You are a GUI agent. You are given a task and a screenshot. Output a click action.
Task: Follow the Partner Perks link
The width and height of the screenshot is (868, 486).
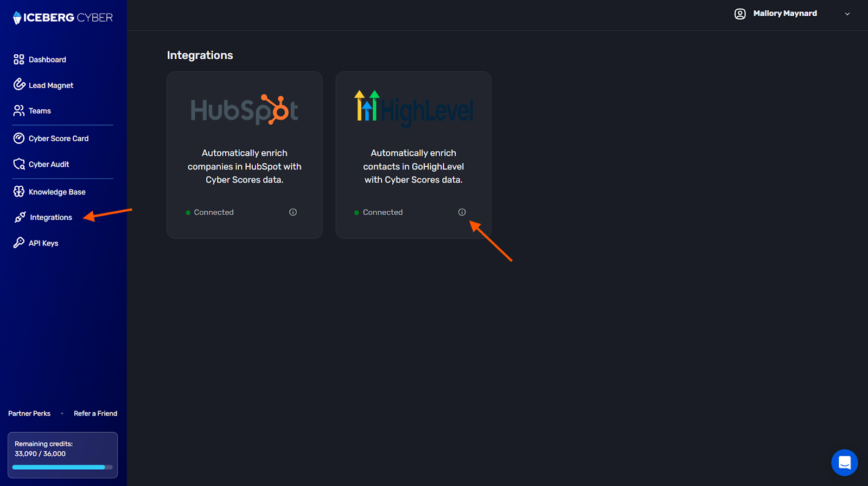(x=29, y=413)
